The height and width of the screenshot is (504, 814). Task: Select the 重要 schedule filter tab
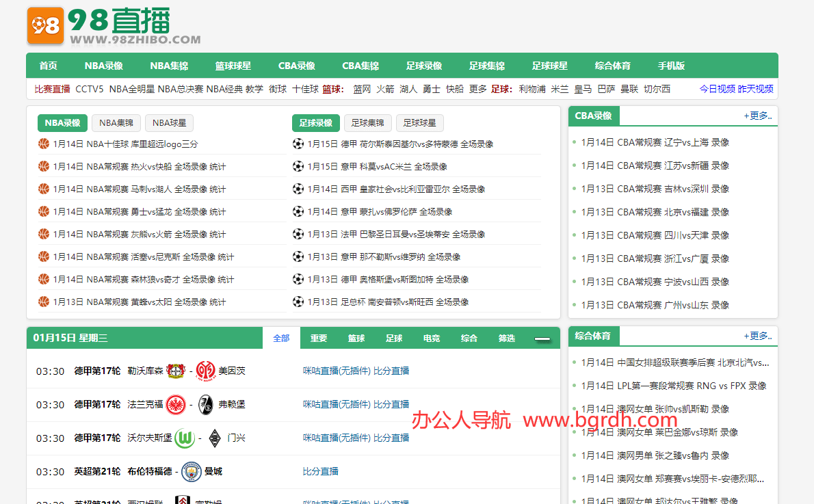(x=319, y=339)
